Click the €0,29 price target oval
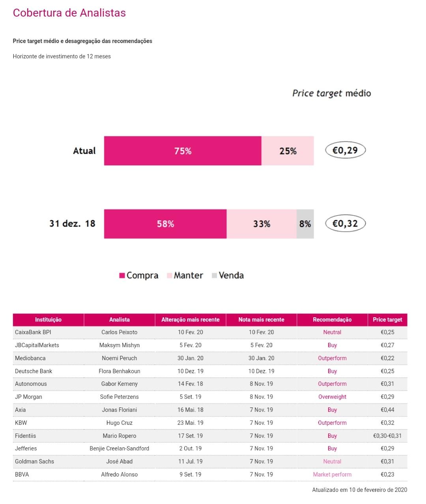 [345, 150]
